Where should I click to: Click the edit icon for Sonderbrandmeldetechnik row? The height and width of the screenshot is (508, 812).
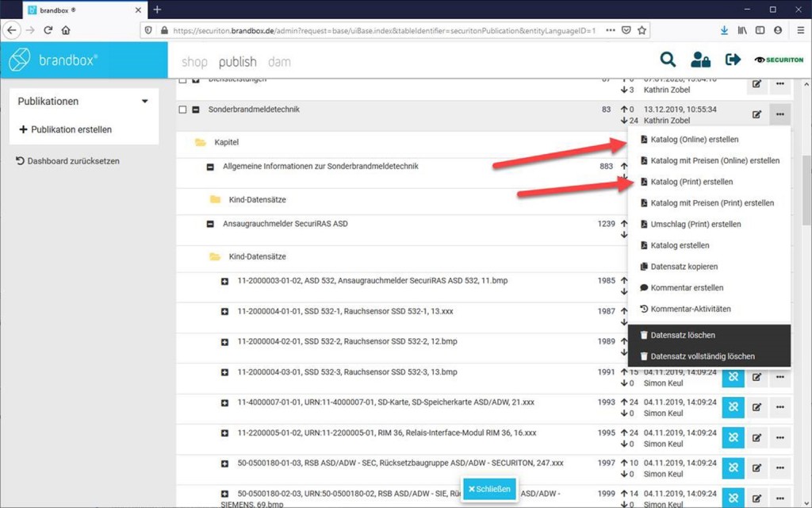[756, 115]
